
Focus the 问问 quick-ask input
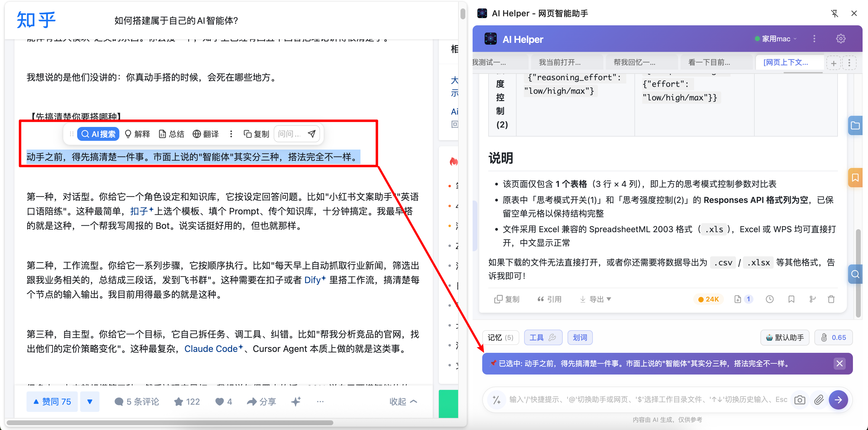click(290, 134)
